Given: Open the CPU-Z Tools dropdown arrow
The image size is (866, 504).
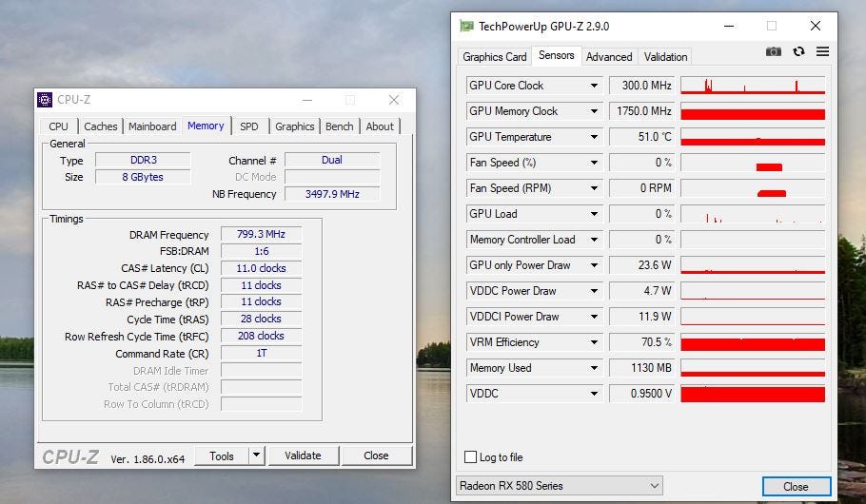Looking at the screenshot, I should click(x=256, y=456).
